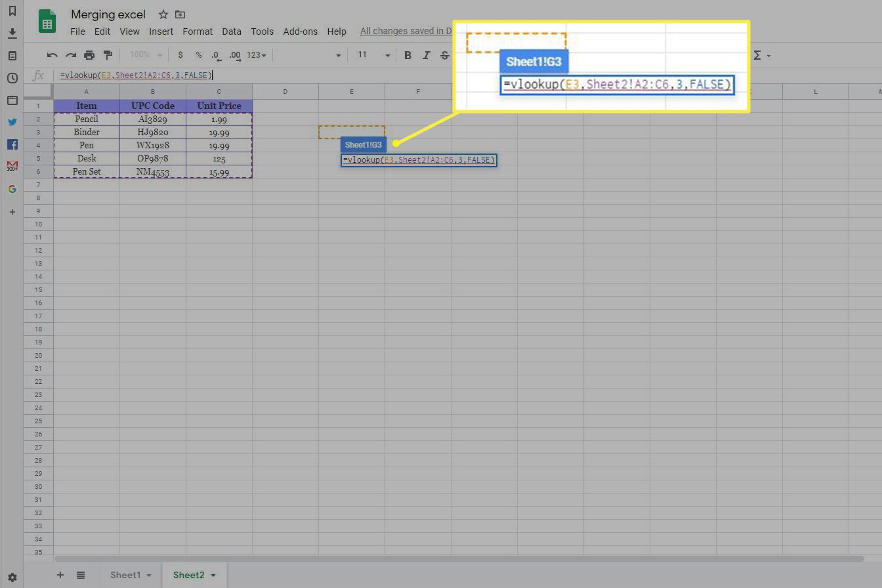The width and height of the screenshot is (882, 588).
Task: Open the Gmail sidebar shortcut
Action: point(12,167)
